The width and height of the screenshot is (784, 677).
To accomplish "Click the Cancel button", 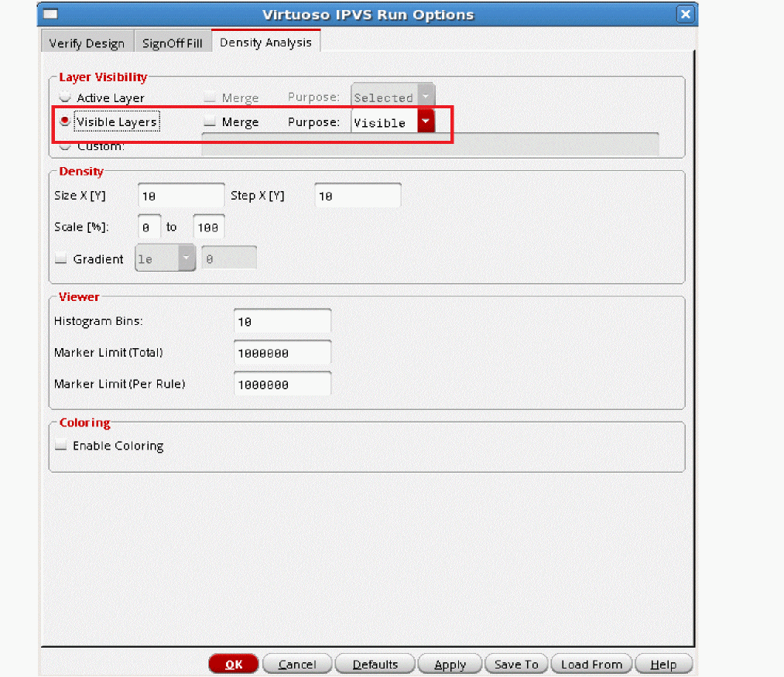I will (x=297, y=664).
